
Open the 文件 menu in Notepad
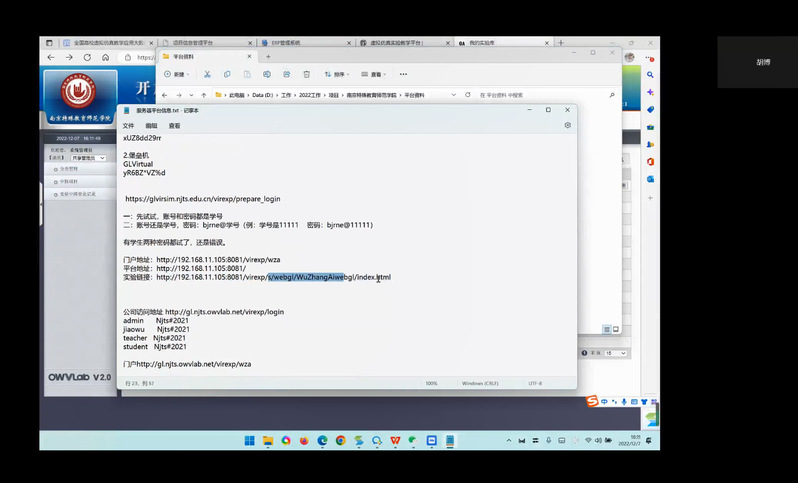click(128, 126)
